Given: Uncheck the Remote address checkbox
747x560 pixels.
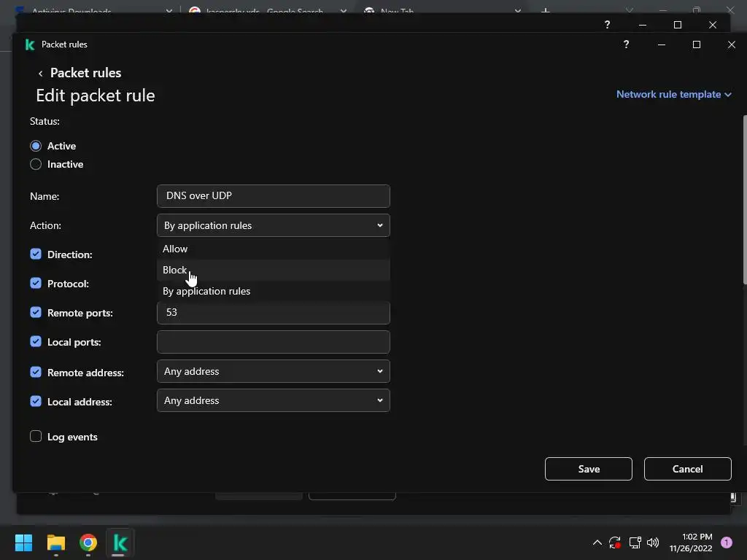Looking at the screenshot, I should (x=36, y=372).
